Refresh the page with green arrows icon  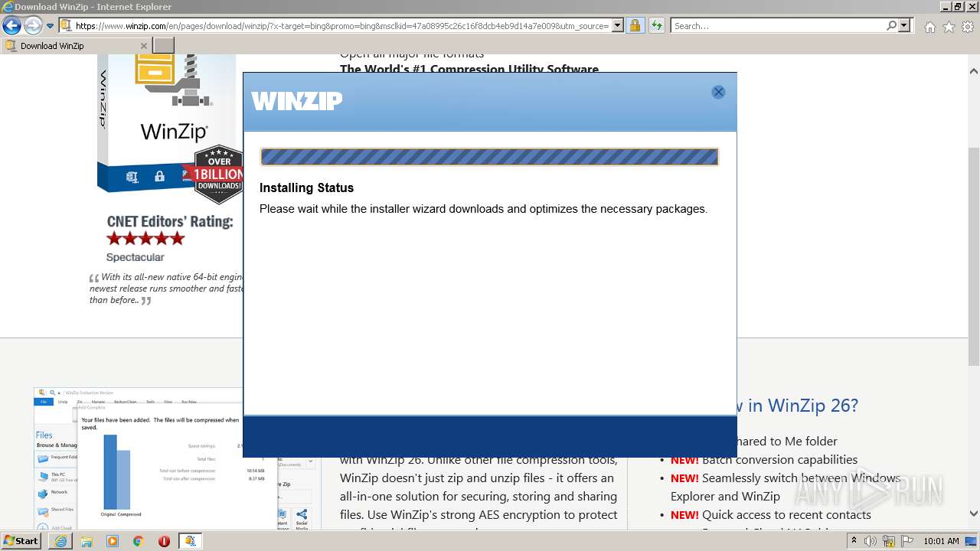[656, 26]
